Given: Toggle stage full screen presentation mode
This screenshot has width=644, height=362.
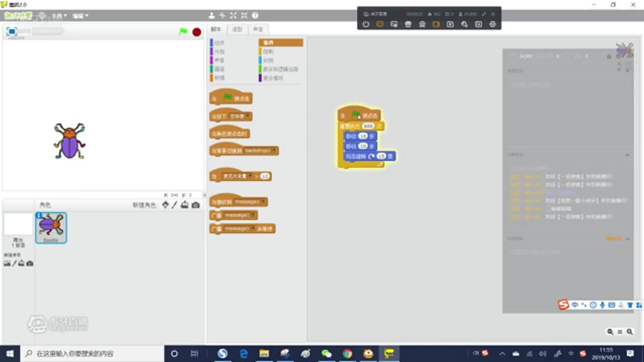Looking at the screenshot, I should (12, 32).
